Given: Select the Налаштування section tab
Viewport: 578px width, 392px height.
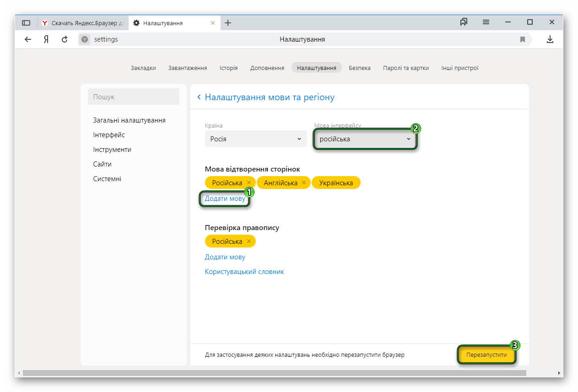Looking at the screenshot, I should [317, 68].
